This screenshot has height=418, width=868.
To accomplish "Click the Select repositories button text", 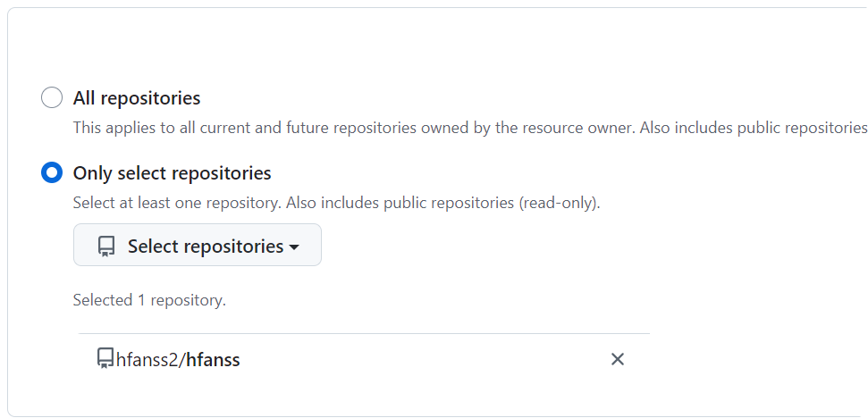I will (x=206, y=246).
